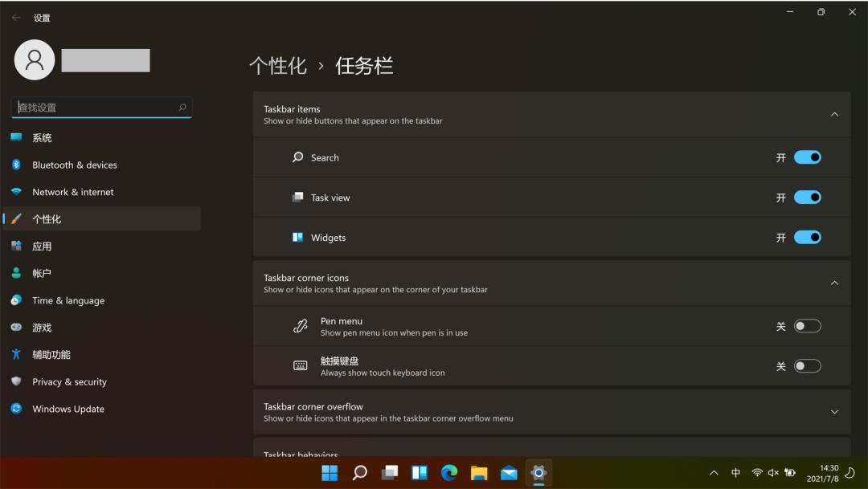
Task: Click the Pen menu icon
Action: (300, 326)
